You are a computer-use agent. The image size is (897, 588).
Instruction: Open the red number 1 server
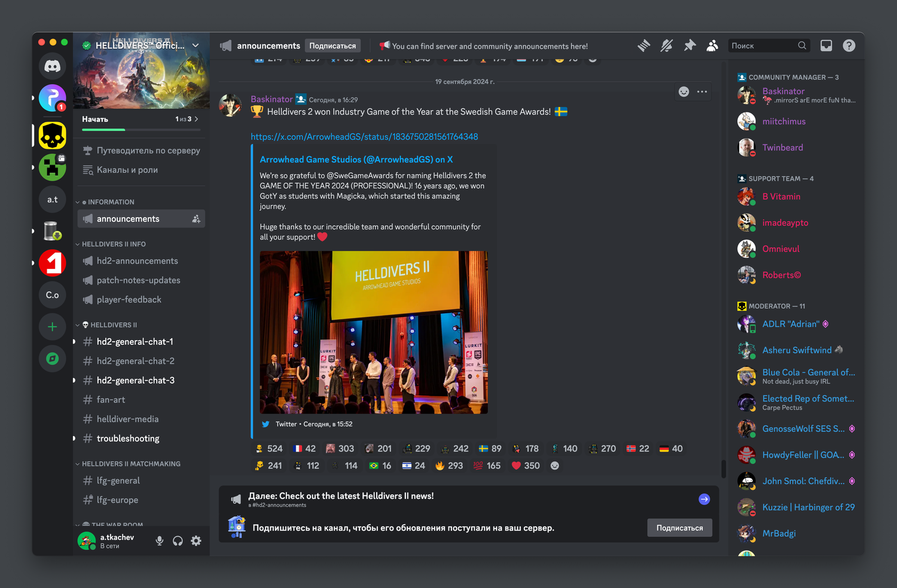coord(53,263)
